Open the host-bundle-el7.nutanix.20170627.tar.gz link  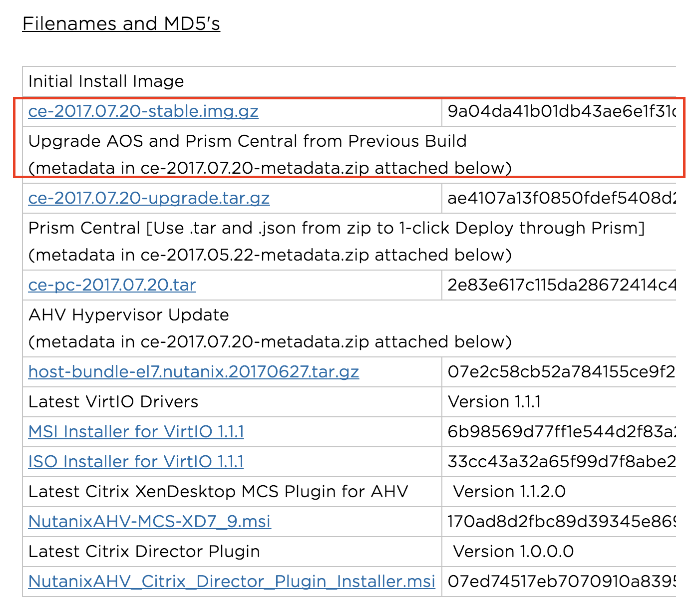[x=194, y=372]
